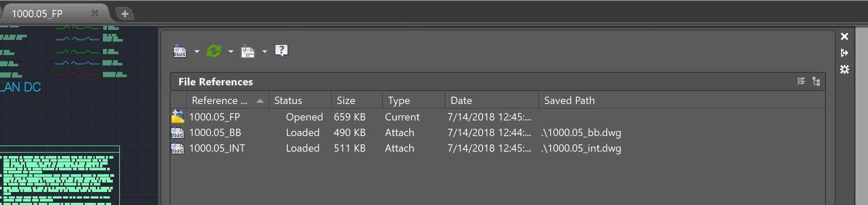Switch to List View
Screen dimensions: 868x205
point(801,81)
